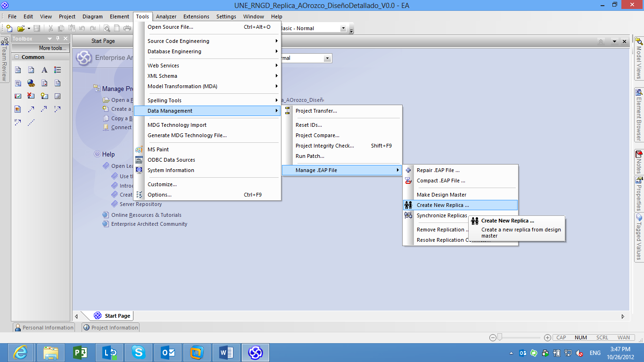Click the Open Project folder icon

[21, 28]
